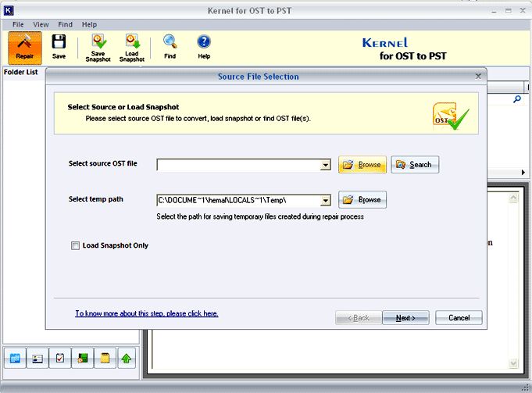This screenshot has height=393, width=532.
Task: Open the Find menu
Action: 65,24
